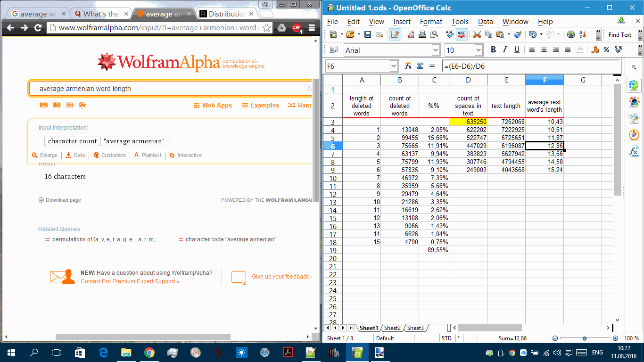This screenshot has height=362, width=644.
Task: Click the Cut scissors icon
Action: pyautogui.click(x=477, y=34)
